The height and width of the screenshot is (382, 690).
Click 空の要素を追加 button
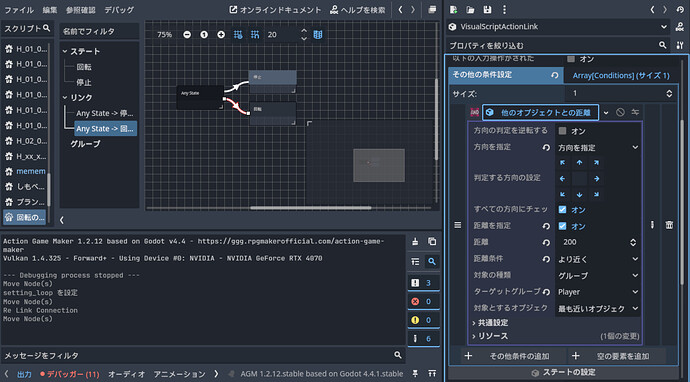click(x=617, y=356)
